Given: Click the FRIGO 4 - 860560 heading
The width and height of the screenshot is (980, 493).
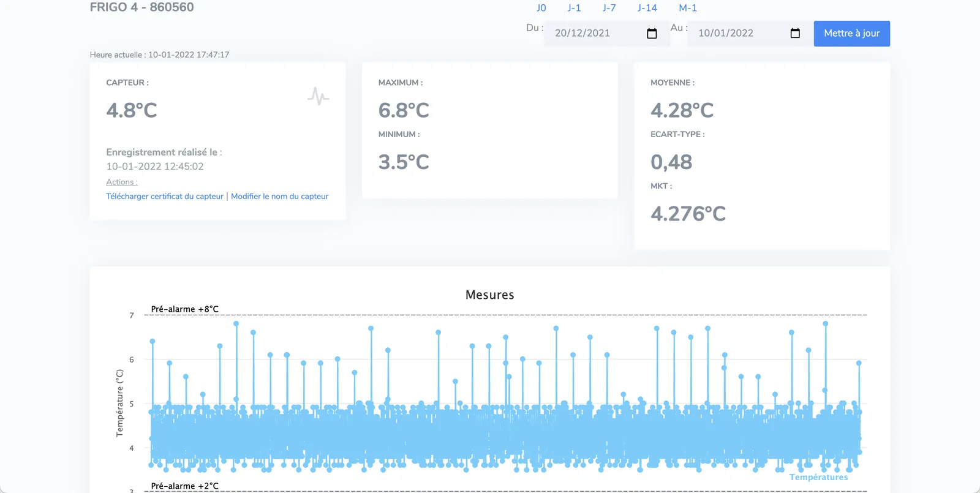Looking at the screenshot, I should (141, 7).
